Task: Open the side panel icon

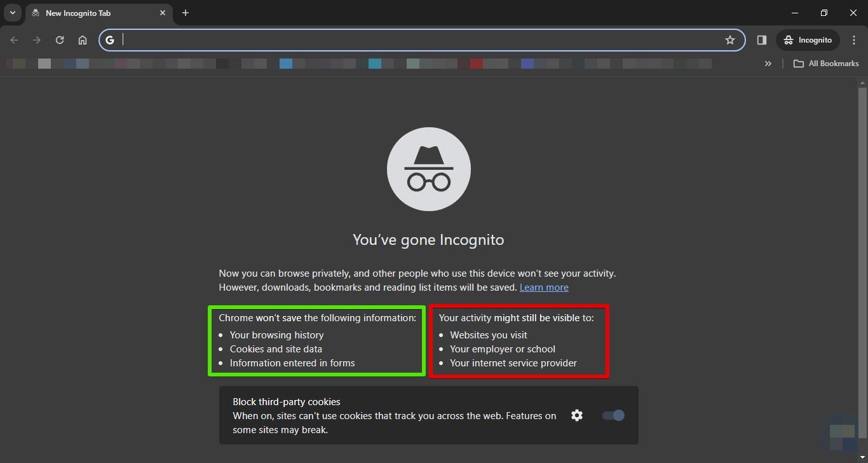Action: [761, 40]
